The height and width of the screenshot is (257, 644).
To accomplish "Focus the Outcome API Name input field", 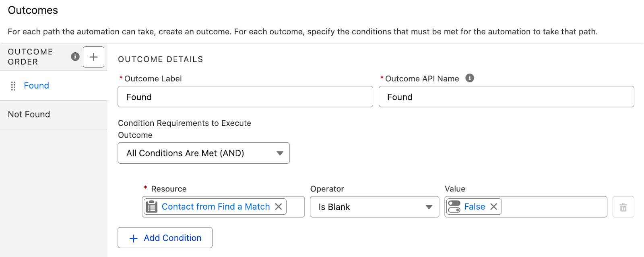I will 506,97.
